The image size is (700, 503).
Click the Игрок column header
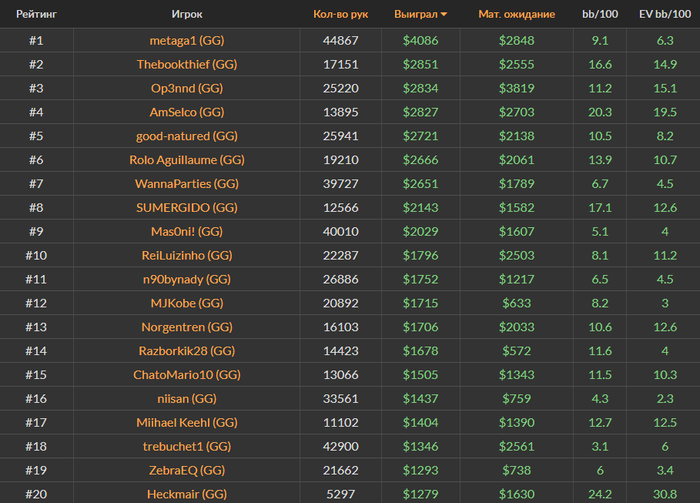click(x=186, y=15)
